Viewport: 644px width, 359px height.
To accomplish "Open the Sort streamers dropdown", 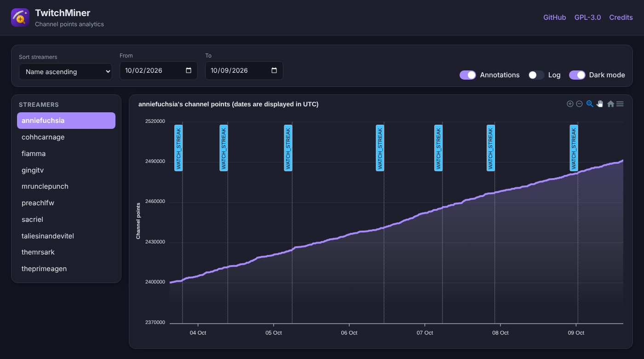I will tap(65, 72).
